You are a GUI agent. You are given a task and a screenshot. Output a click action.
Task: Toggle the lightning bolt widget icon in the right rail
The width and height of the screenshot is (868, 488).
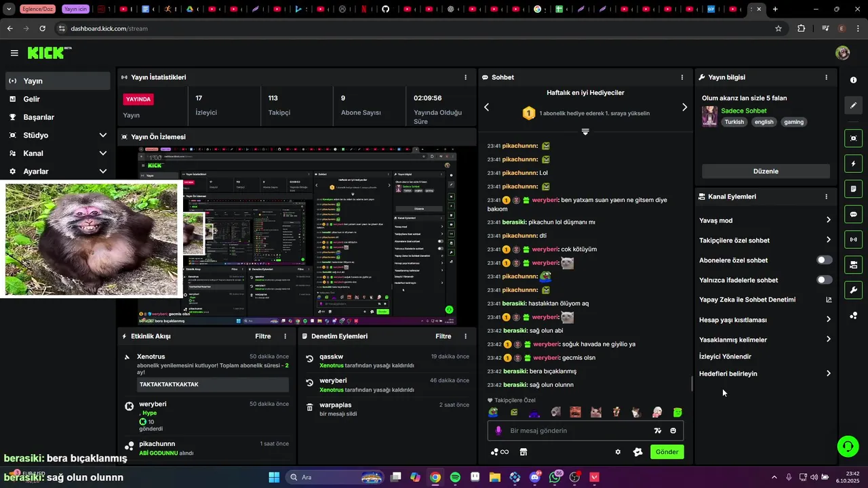coord(853,163)
